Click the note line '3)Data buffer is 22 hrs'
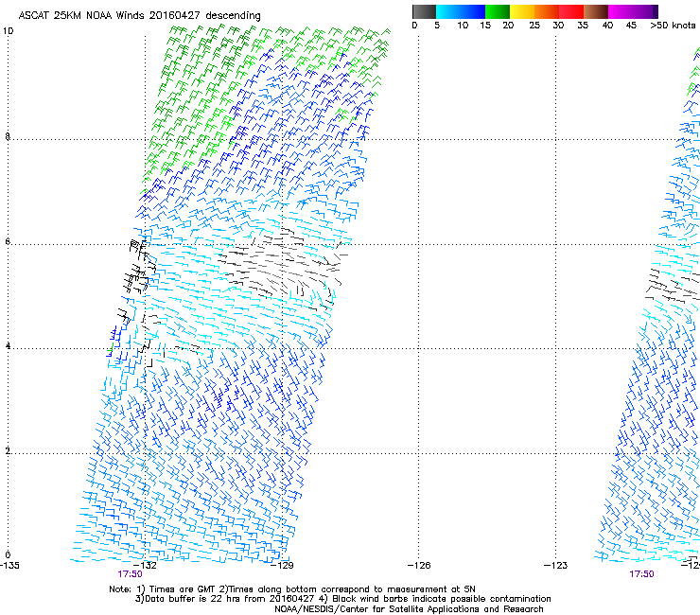The width and height of the screenshot is (700, 615). click(x=342, y=599)
